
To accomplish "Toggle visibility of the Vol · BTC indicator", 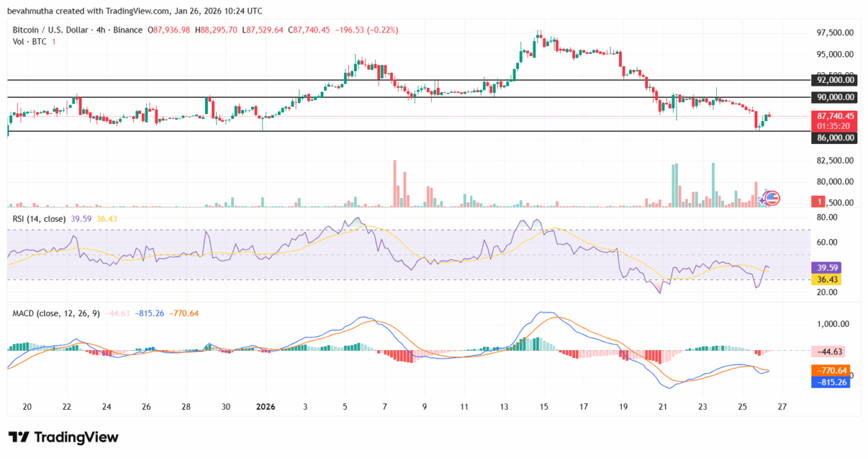I will [x=28, y=41].
